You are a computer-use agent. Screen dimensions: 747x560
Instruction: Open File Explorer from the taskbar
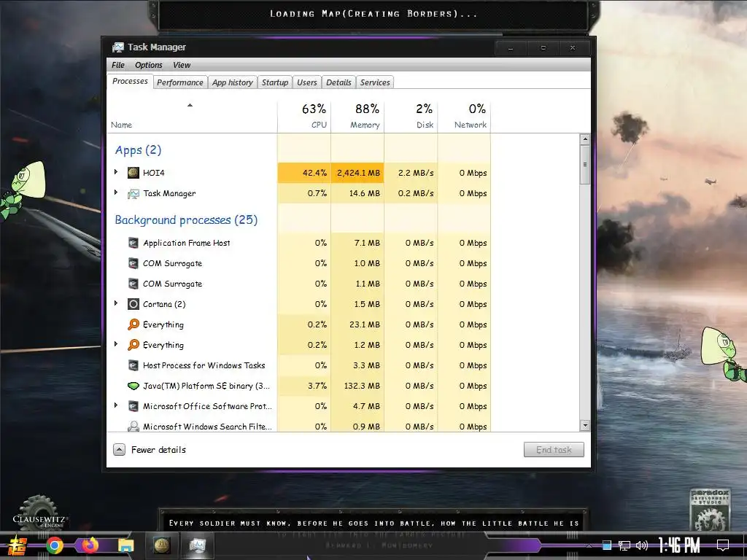pos(126,545)
